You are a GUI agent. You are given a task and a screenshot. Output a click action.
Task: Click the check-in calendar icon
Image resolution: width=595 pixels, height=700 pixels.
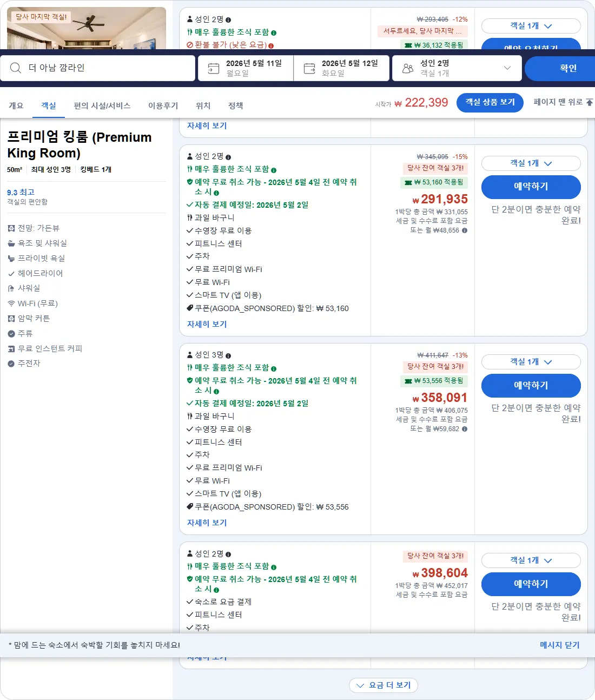(214, 68)
